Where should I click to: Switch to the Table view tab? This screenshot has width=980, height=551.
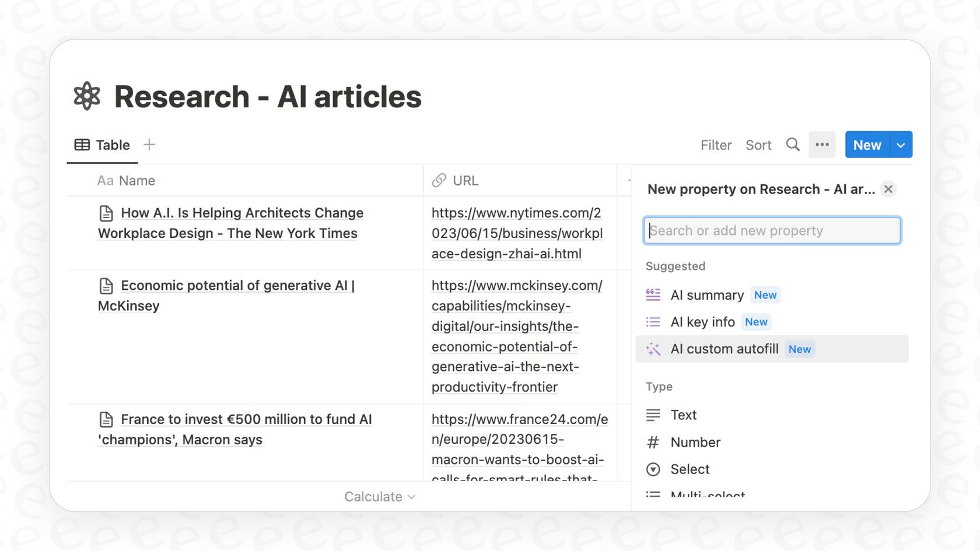102,145
